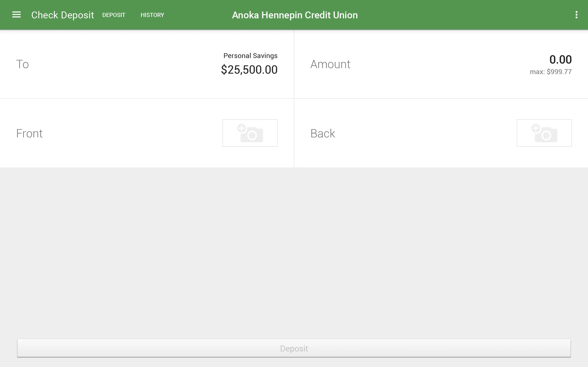Image resolution: width=588 pixels, height=367 pixels.
Task: Select the HISTORY tab icon
Action: coord(152,15)
